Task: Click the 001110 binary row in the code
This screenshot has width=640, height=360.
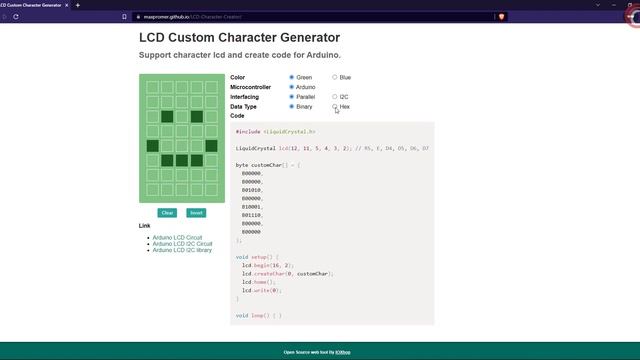Action: [252, 215]
